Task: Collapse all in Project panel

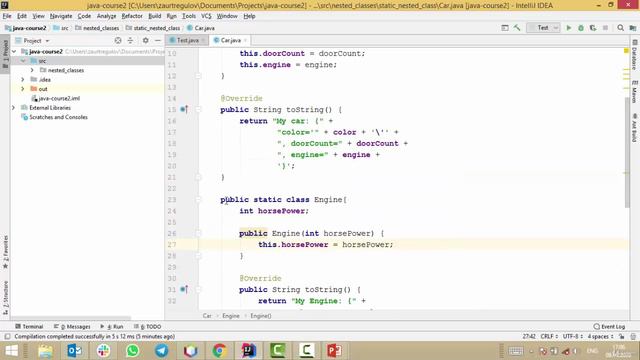Action: click(x=130, y=40)
